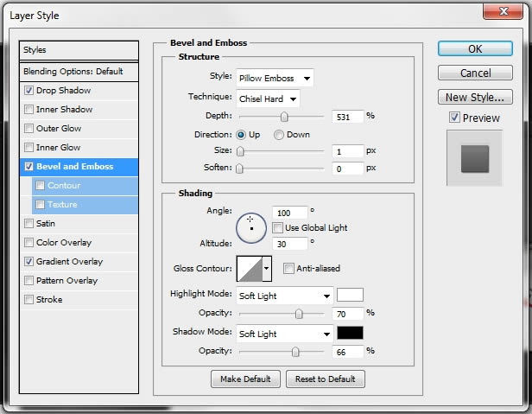Check the Texture sub-option box

(40, 205)
